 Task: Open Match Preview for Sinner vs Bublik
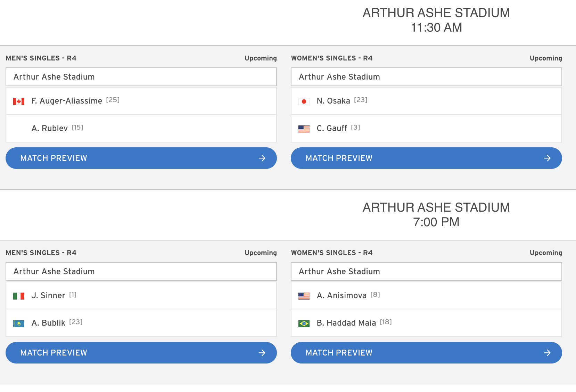tap(141, 353)
